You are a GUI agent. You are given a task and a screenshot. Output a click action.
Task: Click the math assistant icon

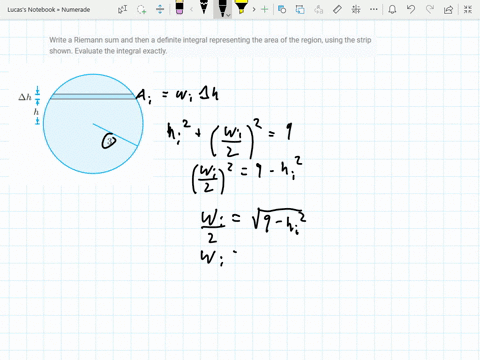356,9
